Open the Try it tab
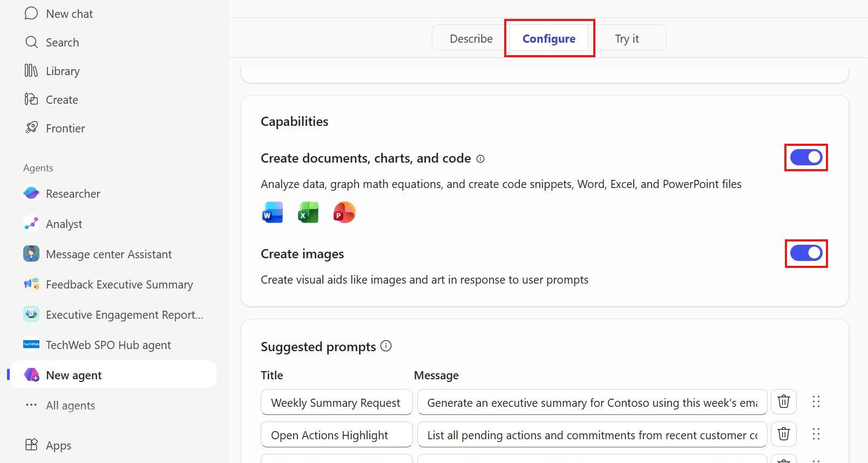Image resolution: width=868 pixels, height=463 pixels. click(627, 39)
